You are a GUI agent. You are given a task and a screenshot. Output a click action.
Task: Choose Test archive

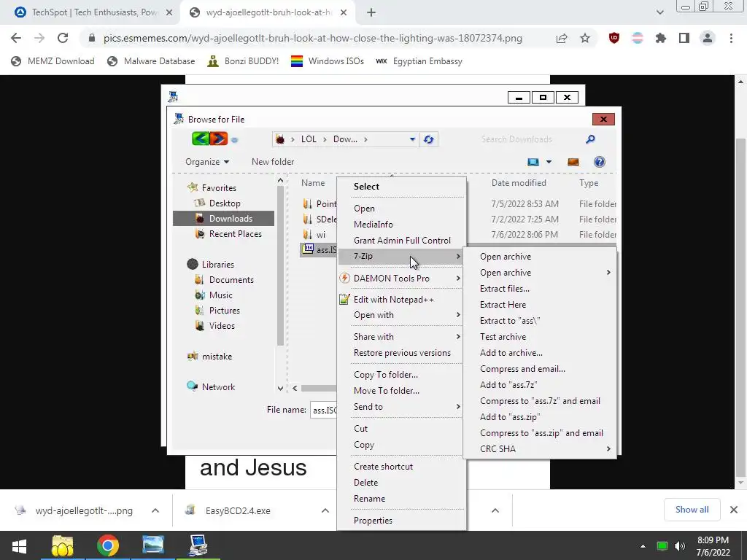click(503, 337)
